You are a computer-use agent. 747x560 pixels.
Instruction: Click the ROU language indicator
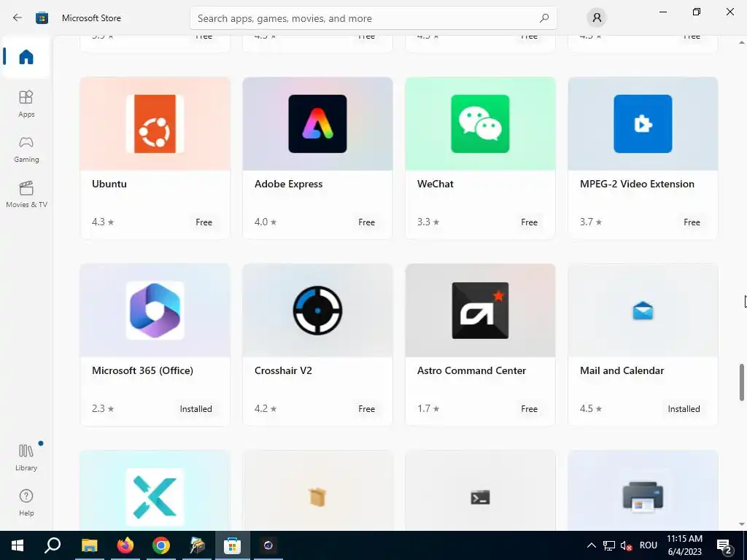pos(649,545)
